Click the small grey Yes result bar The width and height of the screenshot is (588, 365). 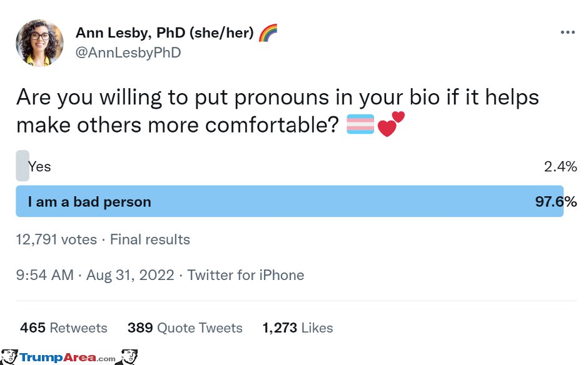point(23,166)
